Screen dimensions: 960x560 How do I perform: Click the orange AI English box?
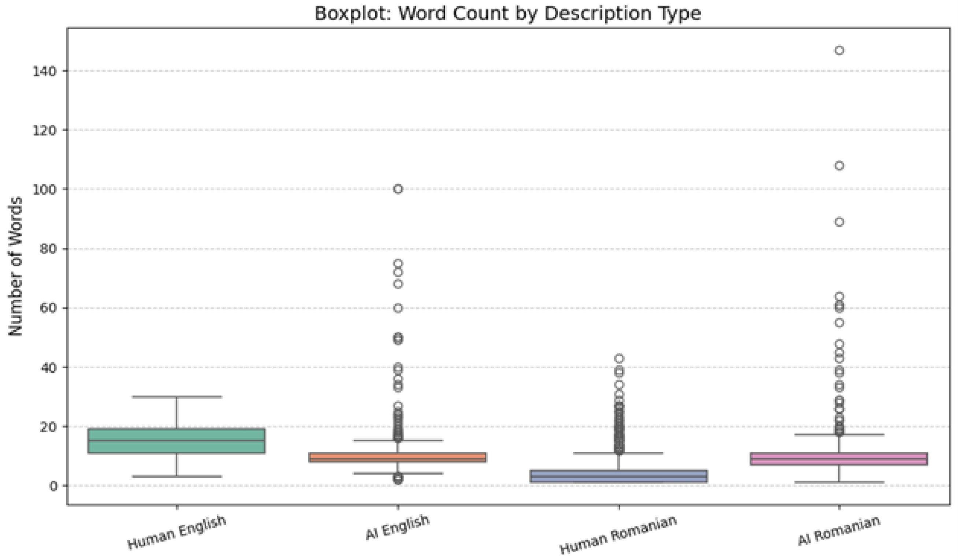click(398, 457)
